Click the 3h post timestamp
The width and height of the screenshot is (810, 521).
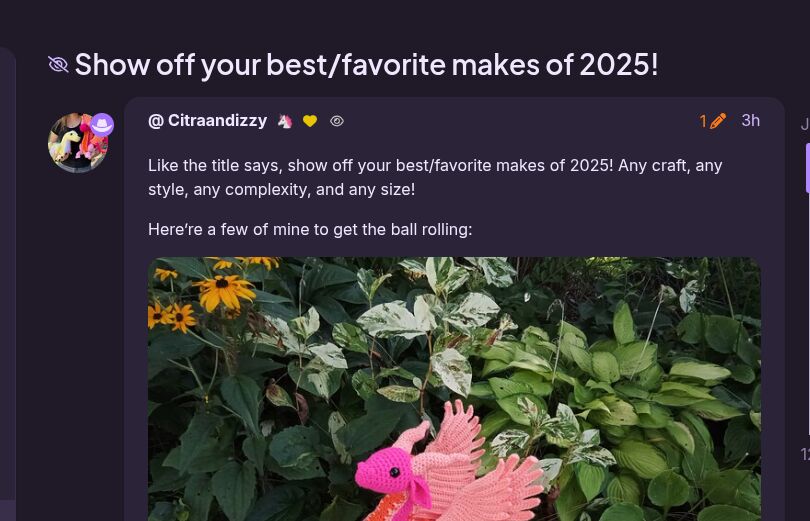pos(751,121)
